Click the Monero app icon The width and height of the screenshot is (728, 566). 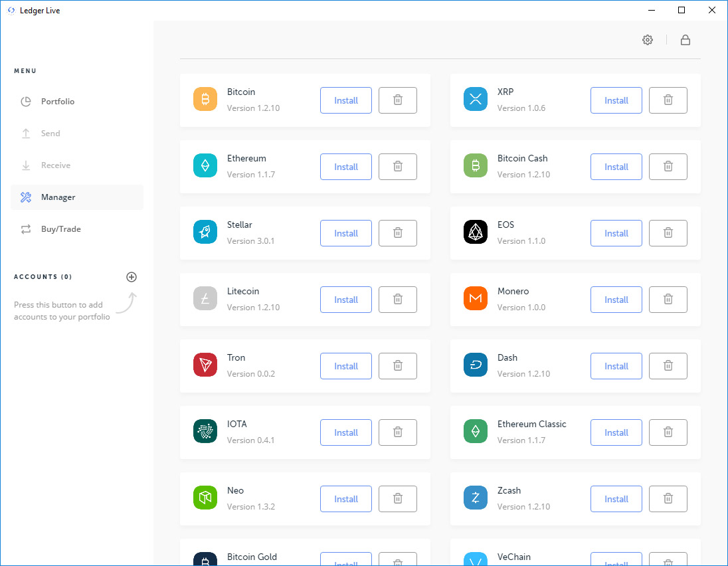(476, 298)
